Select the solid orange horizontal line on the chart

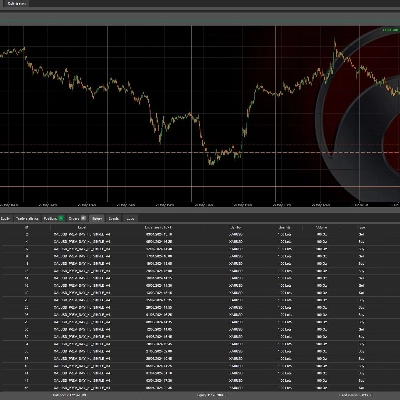(200, 186)
